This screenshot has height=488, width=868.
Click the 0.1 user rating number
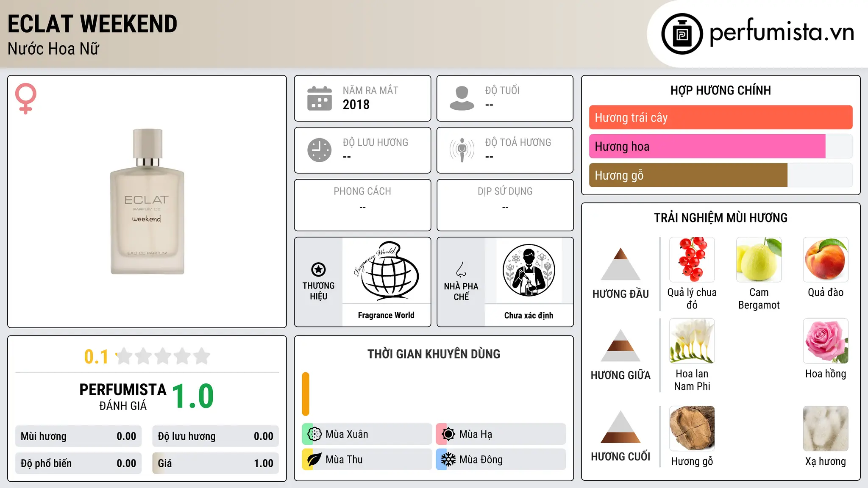(96, 357)
